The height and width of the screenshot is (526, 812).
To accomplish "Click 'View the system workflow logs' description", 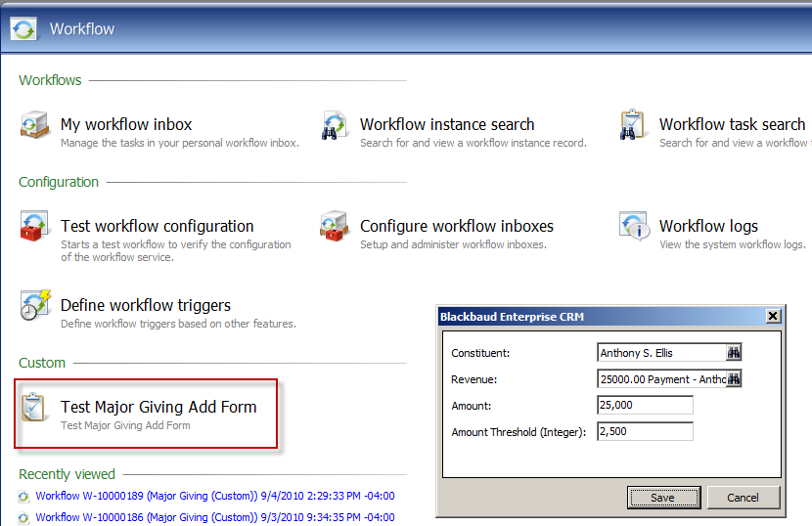I will pyautogui.click(x=732, y=244).
